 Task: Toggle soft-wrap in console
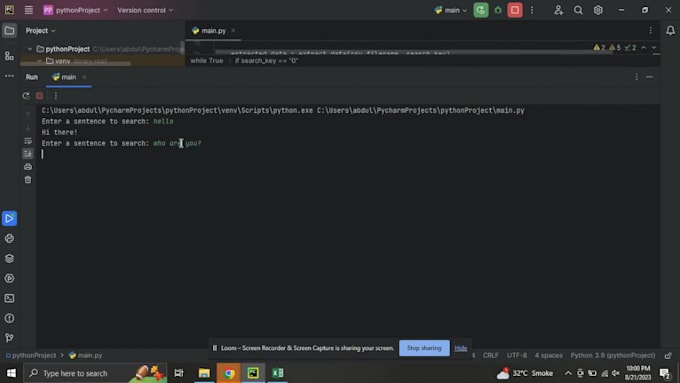pyautogui.click(x=28, y=141)
